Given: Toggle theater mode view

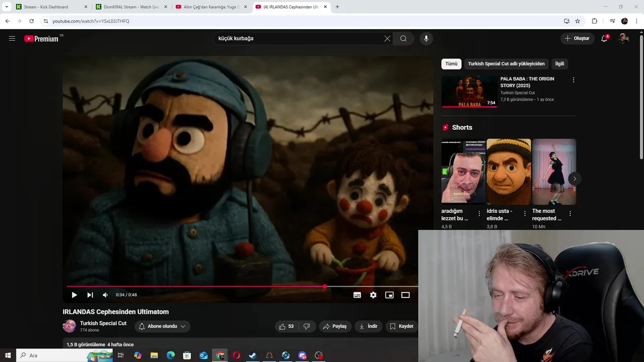Looking at the screenshot, I should [406, 295].
